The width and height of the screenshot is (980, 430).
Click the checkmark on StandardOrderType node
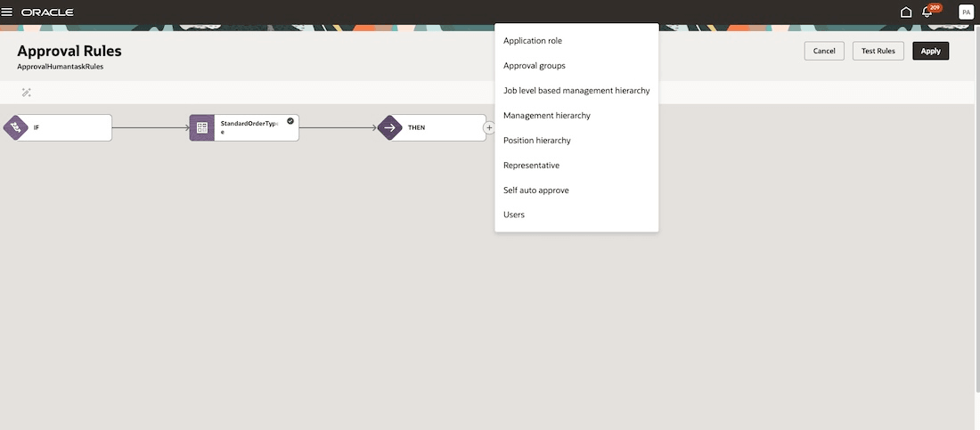(290, 121)
